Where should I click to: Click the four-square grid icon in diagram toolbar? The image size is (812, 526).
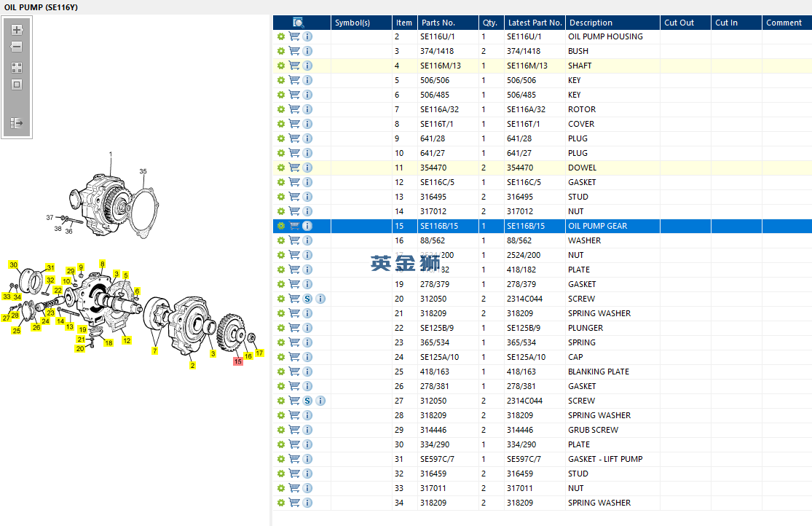point(17,67)
